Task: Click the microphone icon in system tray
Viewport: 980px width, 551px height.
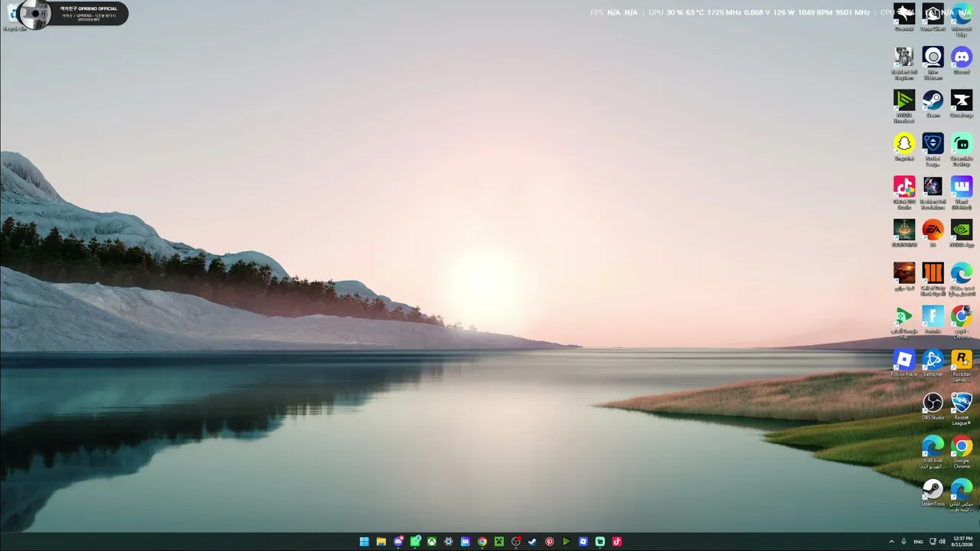Action: pos(904,542)
